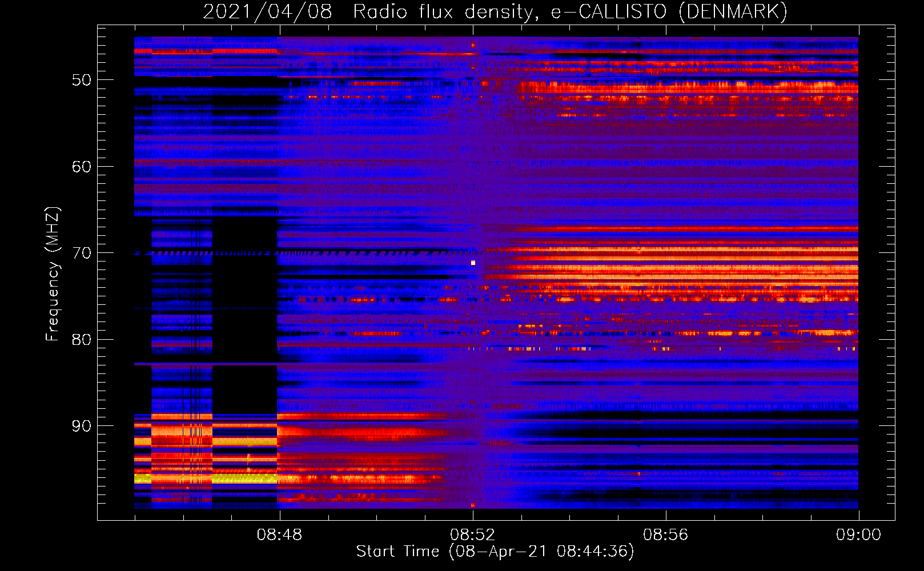The width and height of the screenshot is (924, 571).
Task: Click the 08:56 time tick label
Action: 665,535
